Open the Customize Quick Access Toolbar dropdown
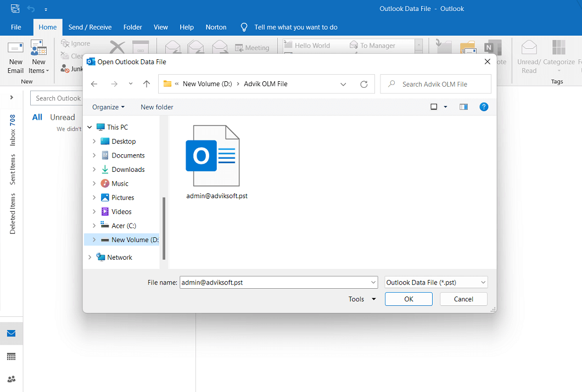Screen dimensions: 582x392 click(46, 9)
